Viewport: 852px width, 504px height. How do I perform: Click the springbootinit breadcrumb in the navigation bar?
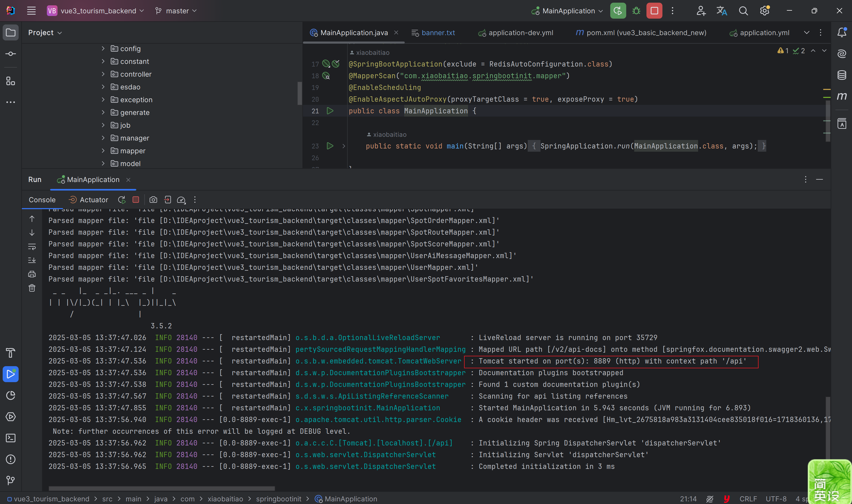click(278, 499)
